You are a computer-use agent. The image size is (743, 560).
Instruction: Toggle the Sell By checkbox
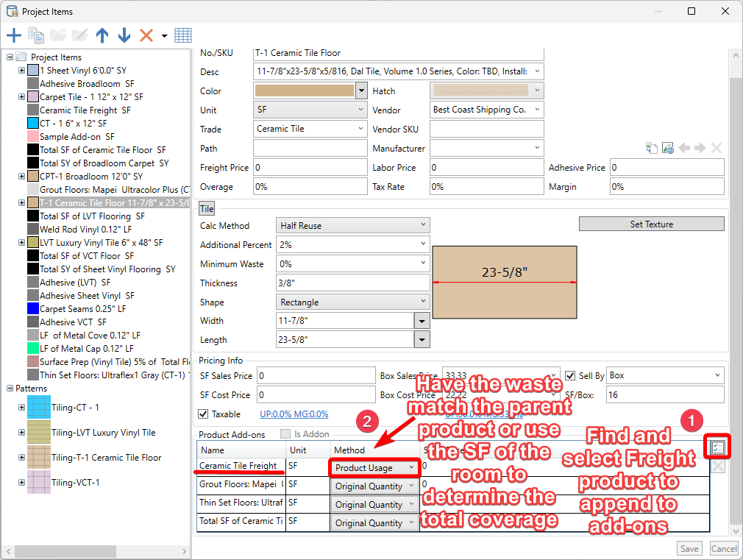click(x=570, y=375)
